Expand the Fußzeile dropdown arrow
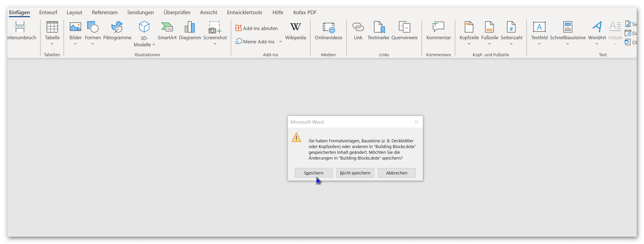Screen dimensions: 644x244 (x=489, y=44)
